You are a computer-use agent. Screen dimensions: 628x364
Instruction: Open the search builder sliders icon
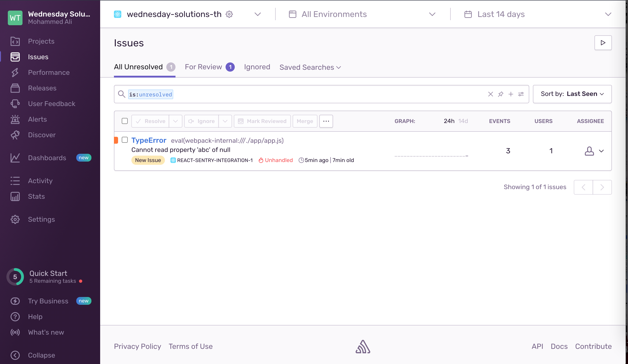[x=521, y=94]
